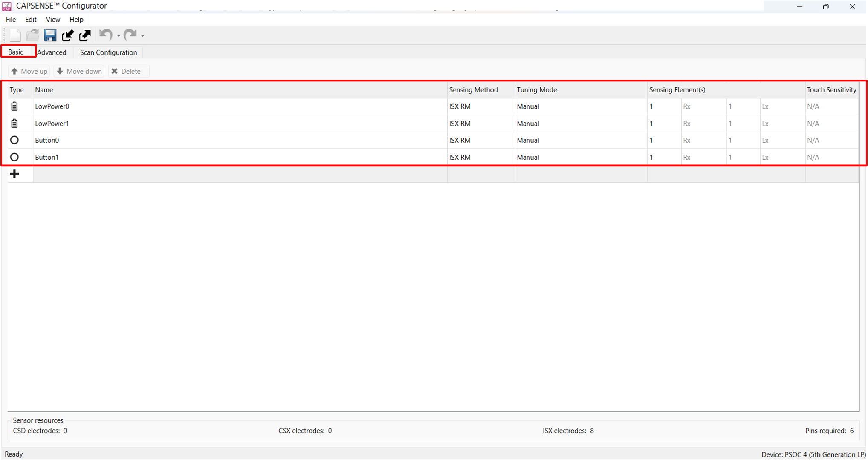868x460 pixels.
Task: Click the CSD electrodes count text
Action: tap(40, 431)
